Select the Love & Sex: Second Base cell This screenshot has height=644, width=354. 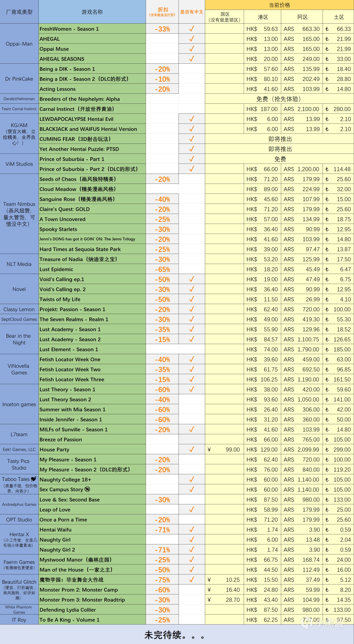pos(92,500)
